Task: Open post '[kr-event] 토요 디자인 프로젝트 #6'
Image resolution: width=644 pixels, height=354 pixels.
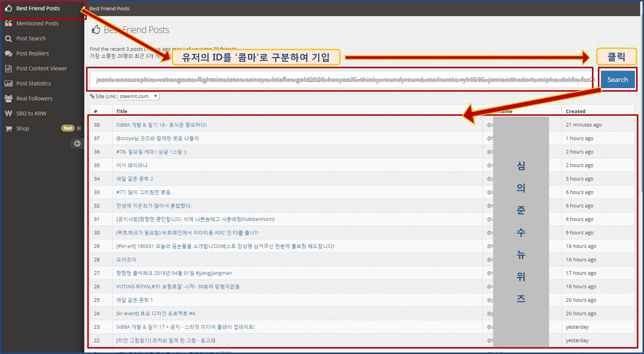Action: coord(156,314)
